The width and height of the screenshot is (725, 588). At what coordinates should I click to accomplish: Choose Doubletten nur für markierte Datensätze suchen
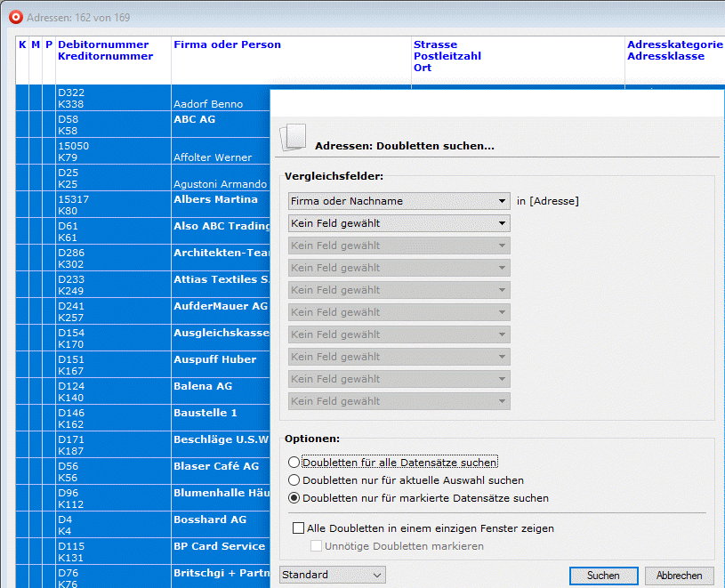click(x=294, y=498)
